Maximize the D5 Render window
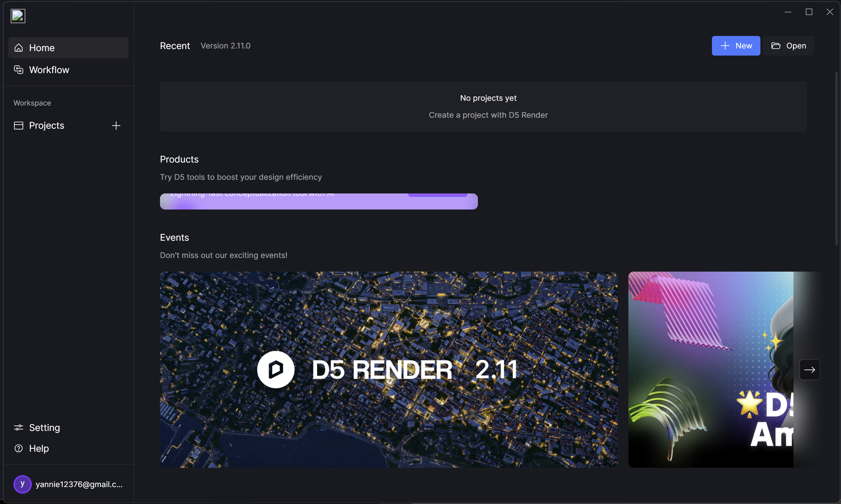Image resolution: width=841 pixels, height=504 pixels. point(809,12)
